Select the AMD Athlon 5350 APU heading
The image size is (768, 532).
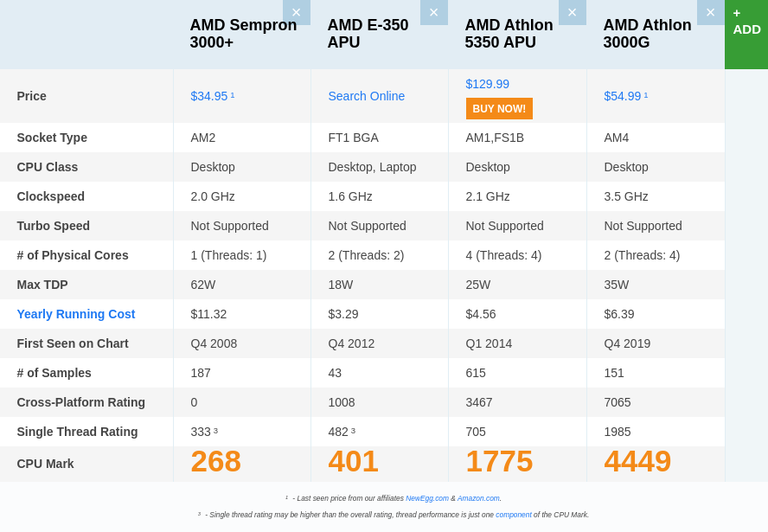pyautogui.click(x=509, y=34)
